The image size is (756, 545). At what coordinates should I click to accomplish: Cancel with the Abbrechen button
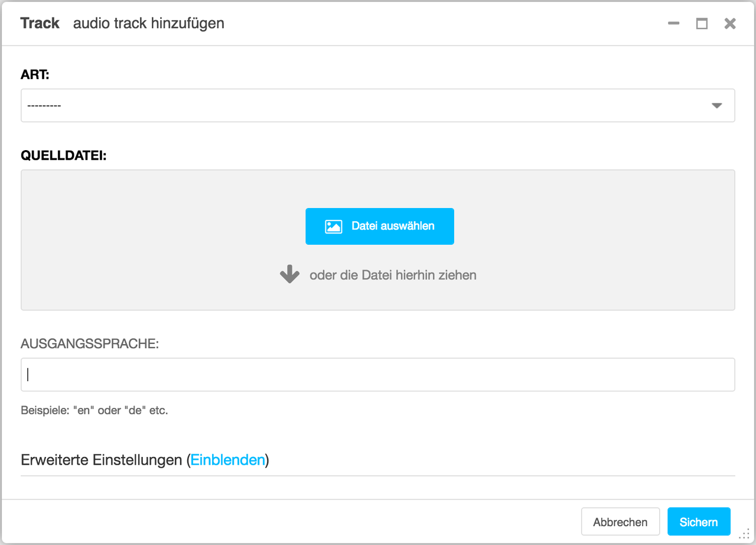click(620, 522)
